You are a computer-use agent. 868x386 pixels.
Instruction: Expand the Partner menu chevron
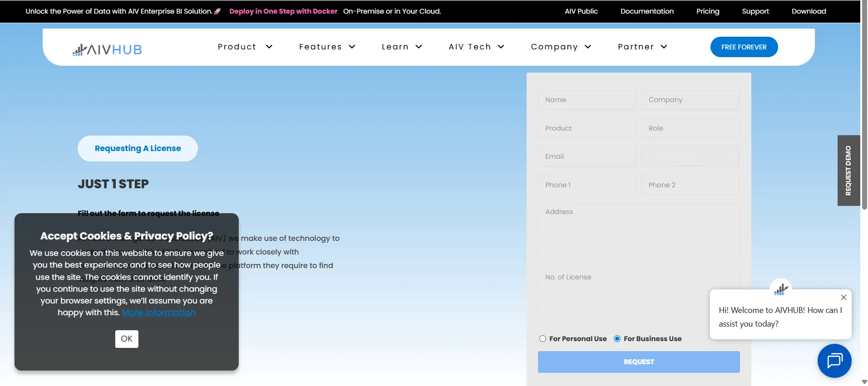[x=664, y=47]
